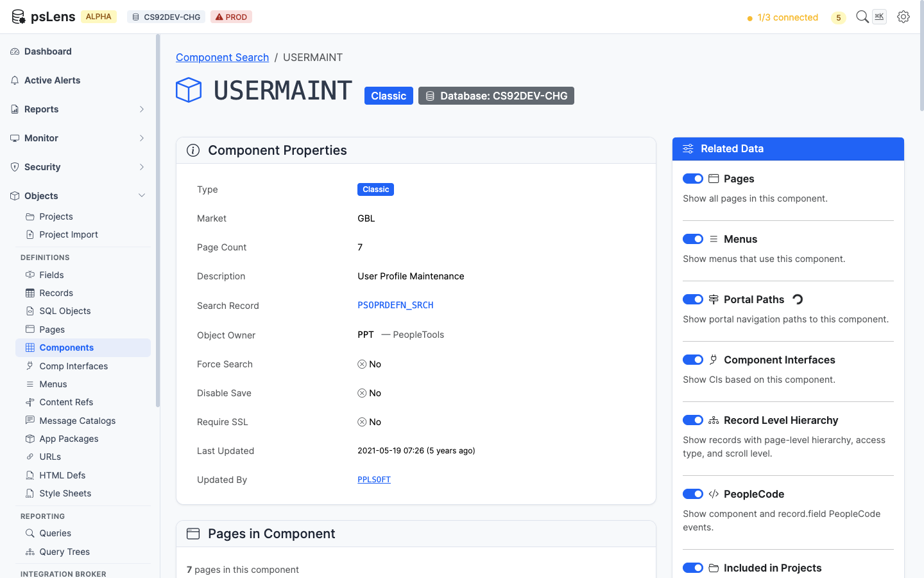Viewport: 924px width, 578px height.
Task: Click the SQL Objects file icon
Action: click(30, 311)
